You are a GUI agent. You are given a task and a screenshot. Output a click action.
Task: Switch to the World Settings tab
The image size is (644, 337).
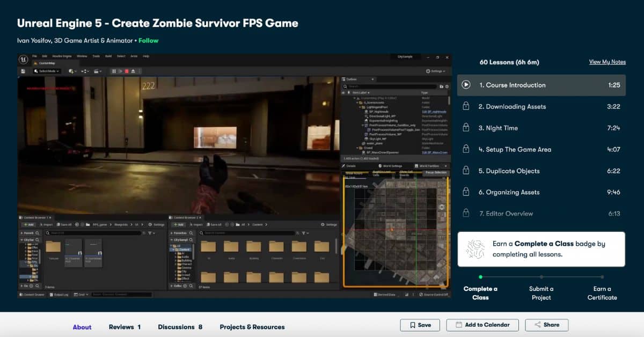[392, 166]
